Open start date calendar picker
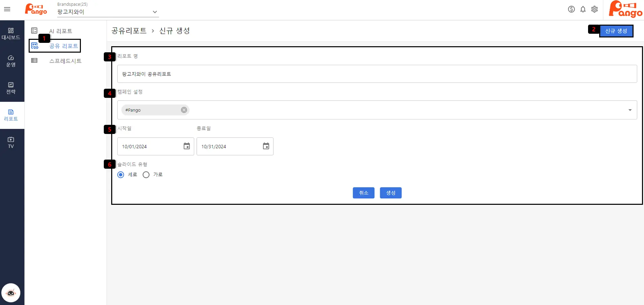This screenshot has width=644, height=305. pos(187,146)
